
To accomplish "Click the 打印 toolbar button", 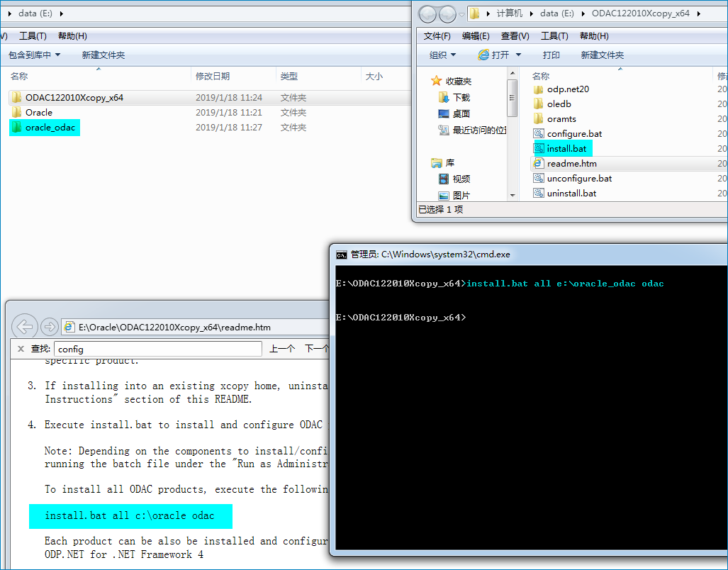I will tap(551, 55).
